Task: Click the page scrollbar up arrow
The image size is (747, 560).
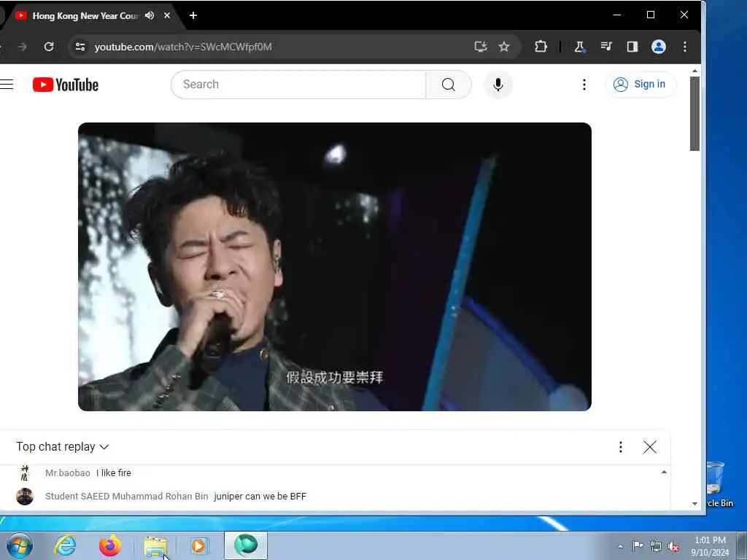Action: pos(694,71)
